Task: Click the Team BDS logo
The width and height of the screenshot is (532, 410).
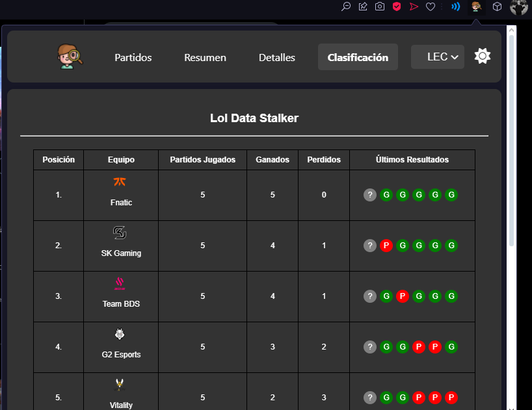Action: pos(120,283)
